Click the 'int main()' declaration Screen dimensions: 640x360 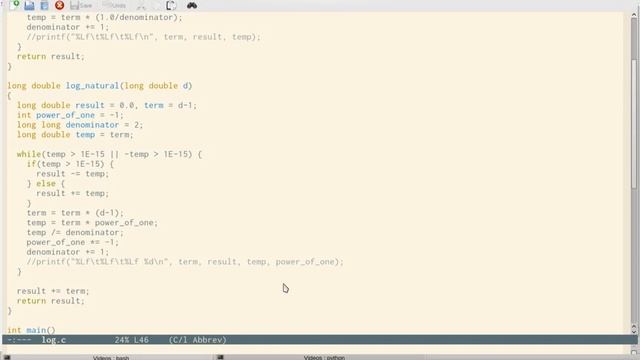tap(31, 330)
